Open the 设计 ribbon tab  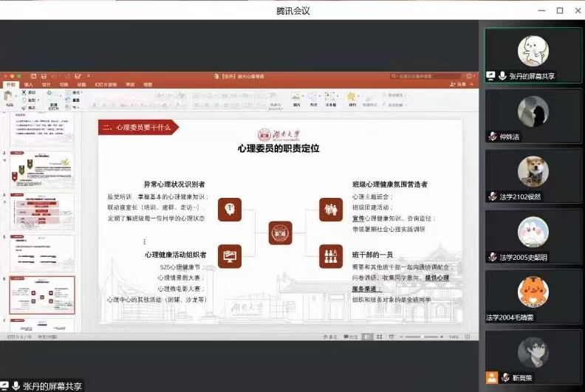coord(46,85)
